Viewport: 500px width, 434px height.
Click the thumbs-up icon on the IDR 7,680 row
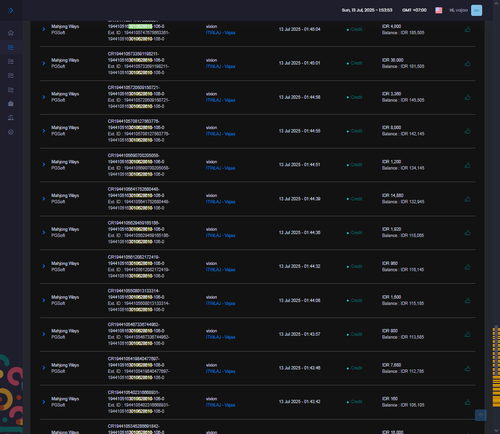pos(468,368)
